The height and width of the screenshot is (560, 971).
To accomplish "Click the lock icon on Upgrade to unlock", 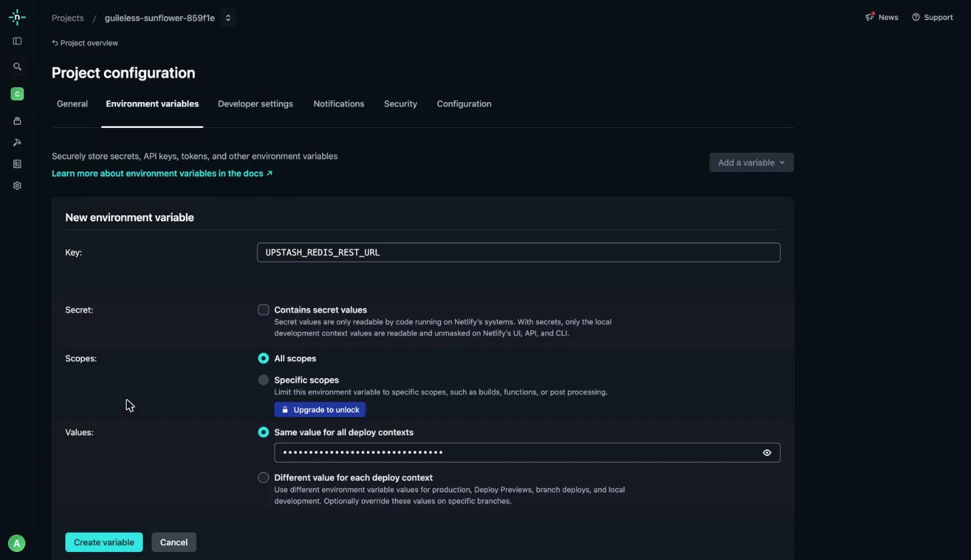I will tap(285, 410).
